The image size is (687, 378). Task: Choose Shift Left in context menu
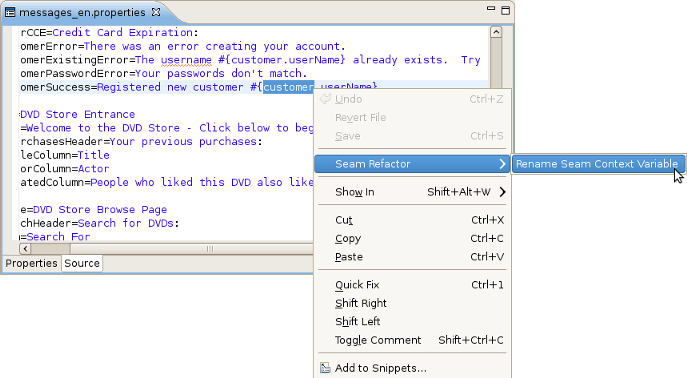coord(412,321)
